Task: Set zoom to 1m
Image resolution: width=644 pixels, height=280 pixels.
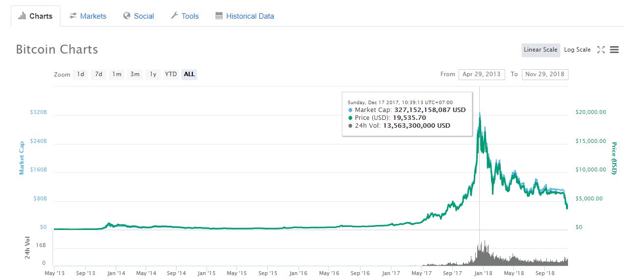Action: pos(117,74)
